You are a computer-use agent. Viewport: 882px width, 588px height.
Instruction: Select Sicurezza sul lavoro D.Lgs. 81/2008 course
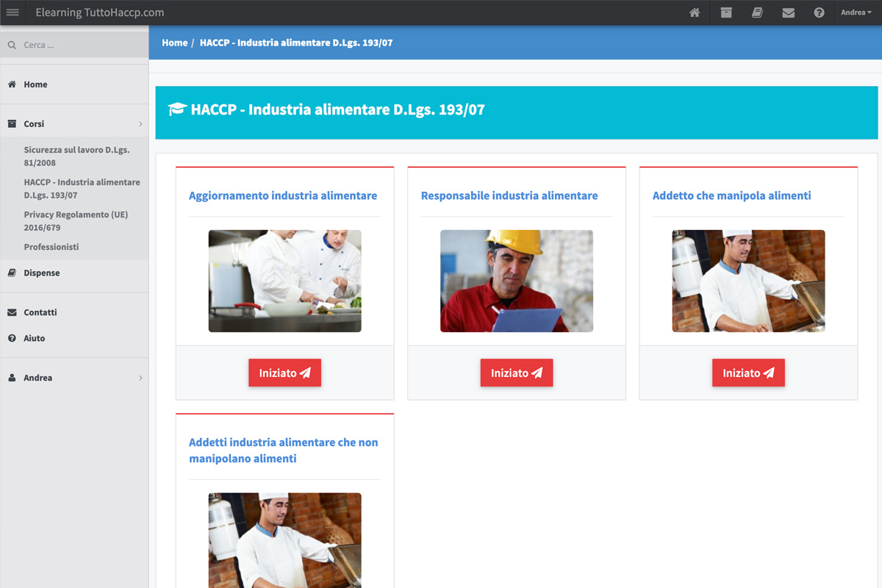click(x=76, y=156)
